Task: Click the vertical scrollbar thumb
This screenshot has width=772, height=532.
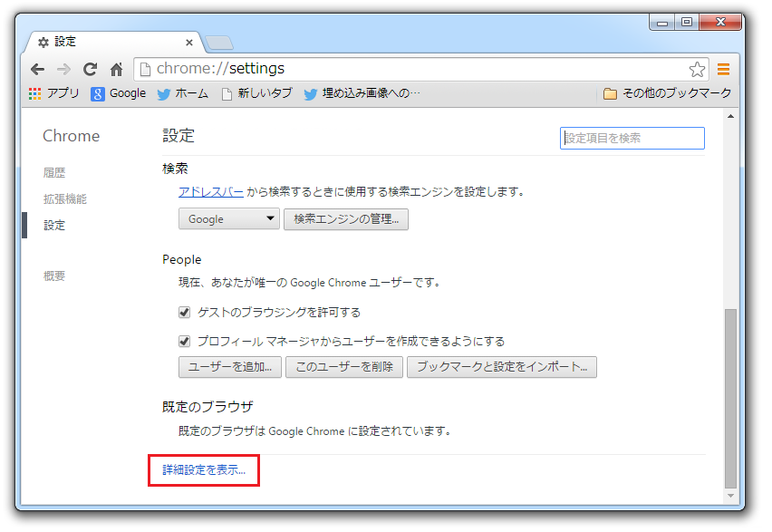Action: pos(730,399)
